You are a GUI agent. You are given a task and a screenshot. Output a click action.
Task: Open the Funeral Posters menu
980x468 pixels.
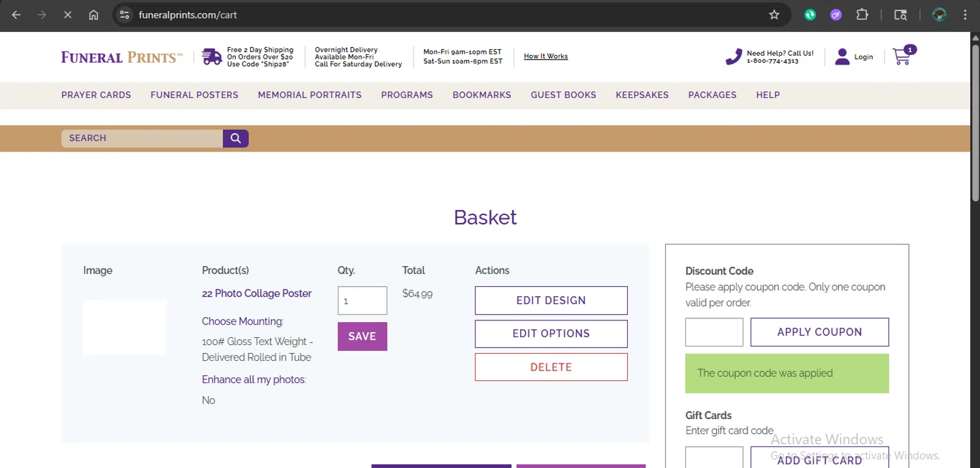tap(195, 95)
